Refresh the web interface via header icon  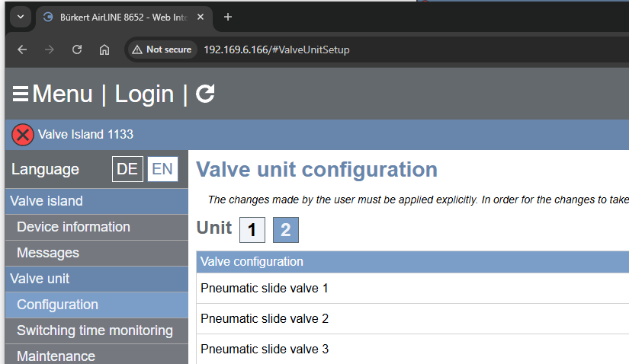coord(205,94)
